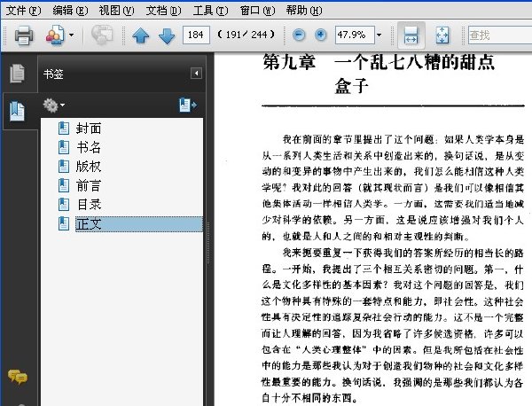Click the bookmark icon beside 目录

pos(64,205)
